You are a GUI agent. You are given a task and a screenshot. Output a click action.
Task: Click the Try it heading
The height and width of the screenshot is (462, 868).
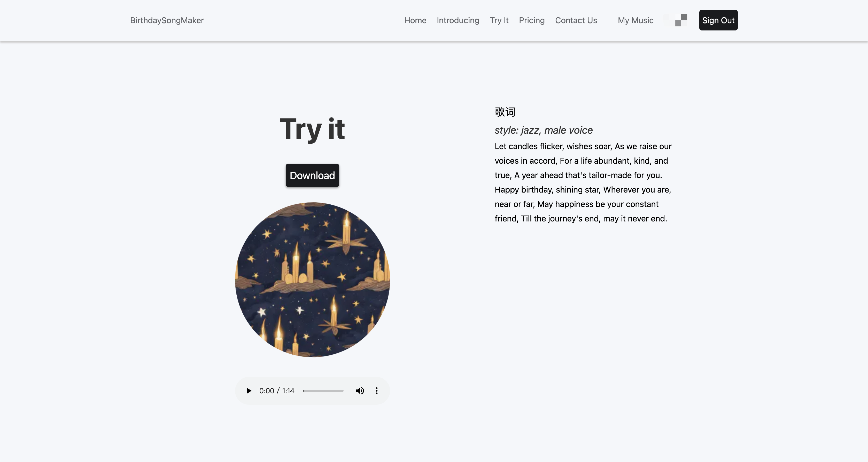coord(312,129)
